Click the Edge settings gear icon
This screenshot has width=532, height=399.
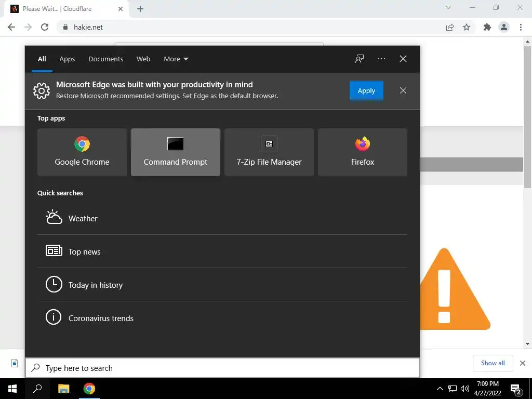[42, 90]
